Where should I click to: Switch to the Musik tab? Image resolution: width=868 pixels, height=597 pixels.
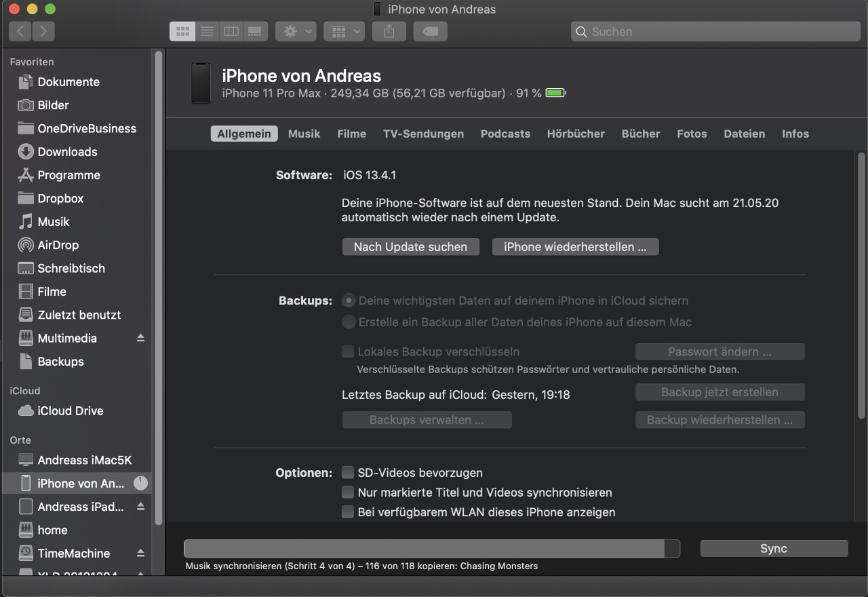coord(304,134)
